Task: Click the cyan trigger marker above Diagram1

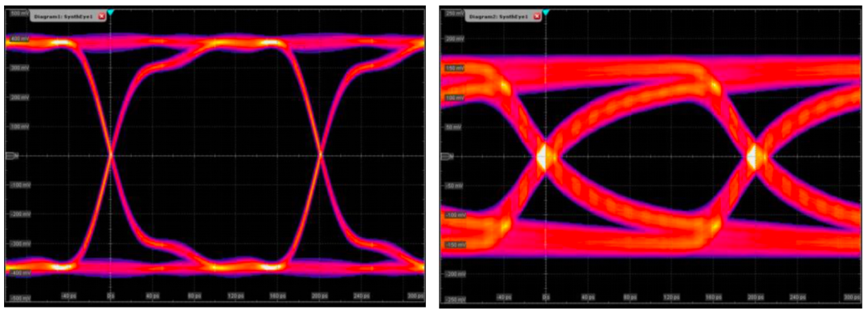Action: click(111, 12)
